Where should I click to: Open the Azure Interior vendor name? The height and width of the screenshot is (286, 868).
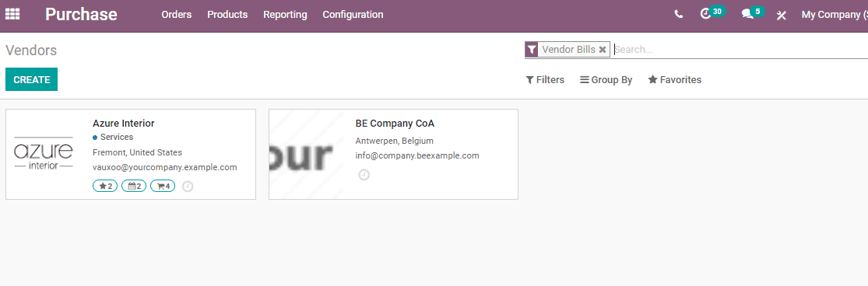tap(124, 123)
